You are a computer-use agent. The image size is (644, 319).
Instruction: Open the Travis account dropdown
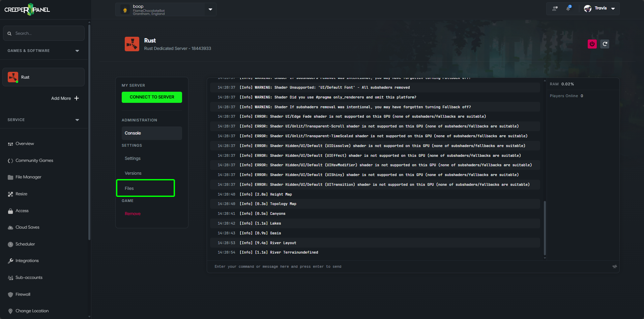pyautogui.click(x=613, y=8)
